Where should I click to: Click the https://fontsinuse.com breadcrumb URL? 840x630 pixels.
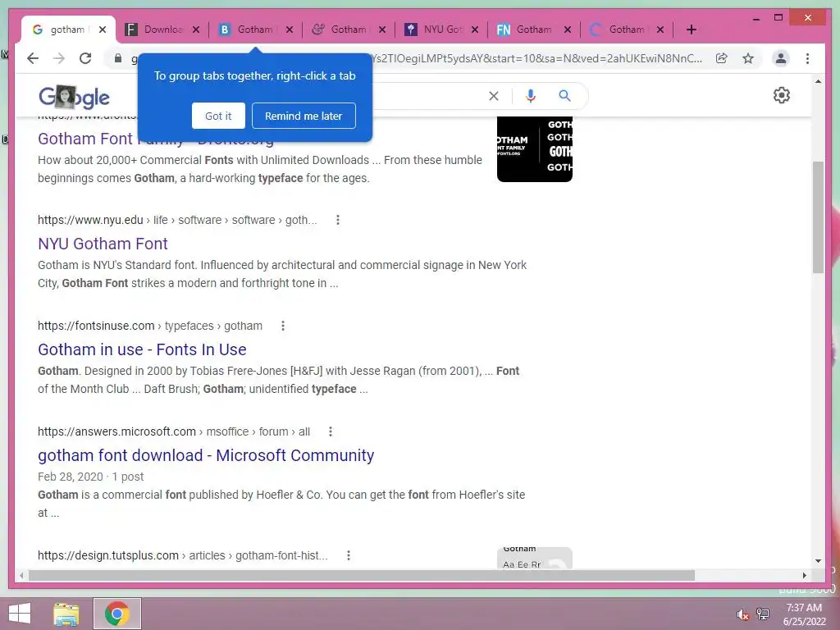[96, 326]
